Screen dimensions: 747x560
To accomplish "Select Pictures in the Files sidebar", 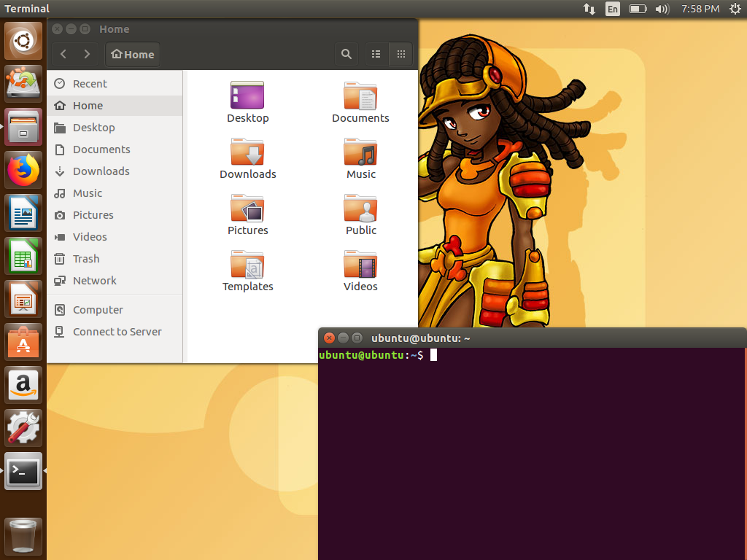I will click(x=115, y=215).
